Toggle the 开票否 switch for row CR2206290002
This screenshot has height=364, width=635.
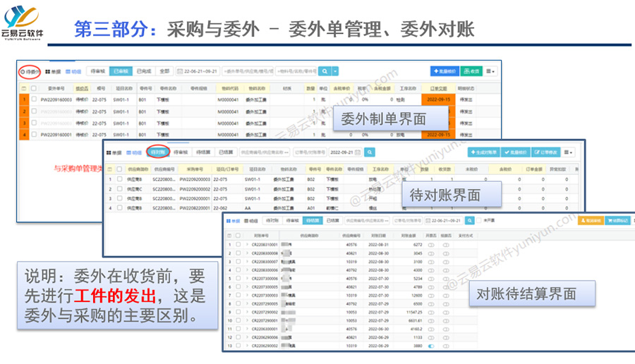click(x=431, y=346)
